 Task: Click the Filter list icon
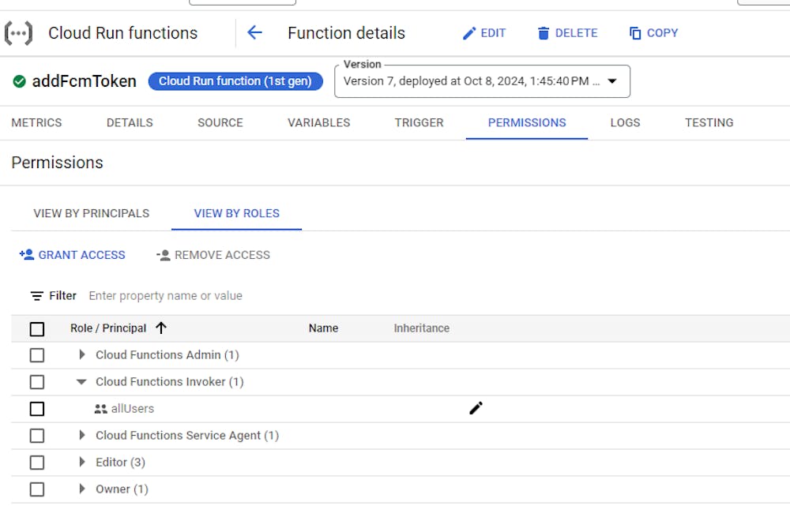point(37,296)
